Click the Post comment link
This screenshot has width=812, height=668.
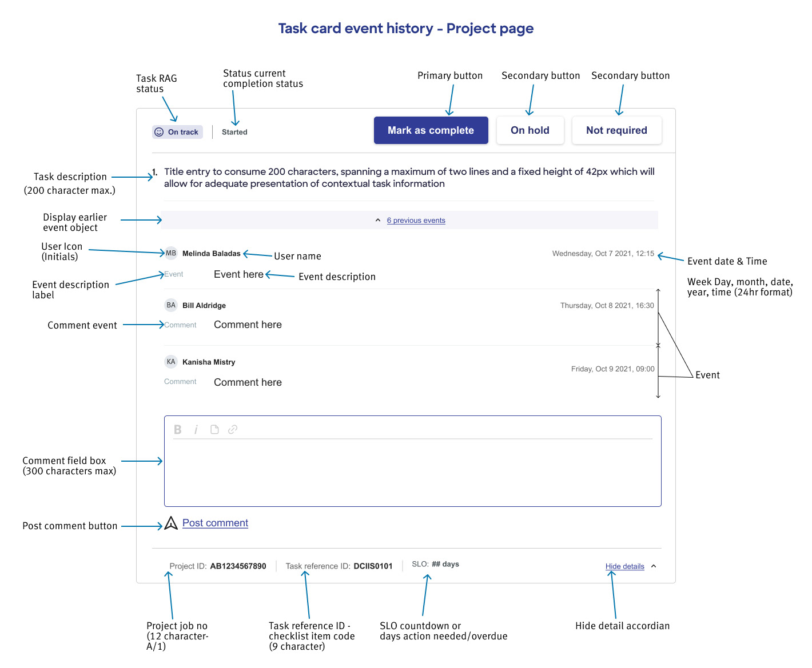tap(215, 523)
